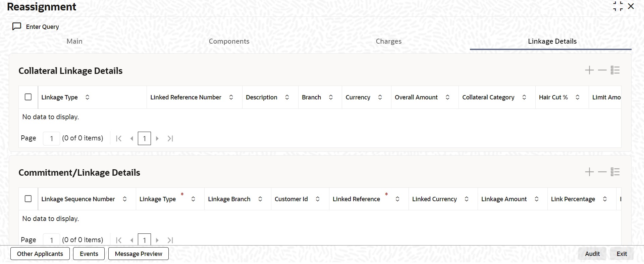Click the Customer Id header text
644x264 pixels.
[x=291, y=199]
